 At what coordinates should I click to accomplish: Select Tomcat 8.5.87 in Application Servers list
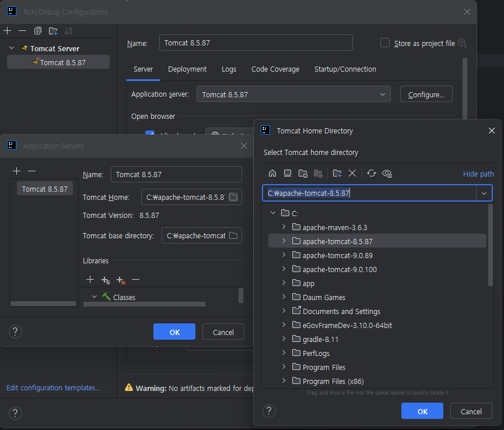point(45,189)
